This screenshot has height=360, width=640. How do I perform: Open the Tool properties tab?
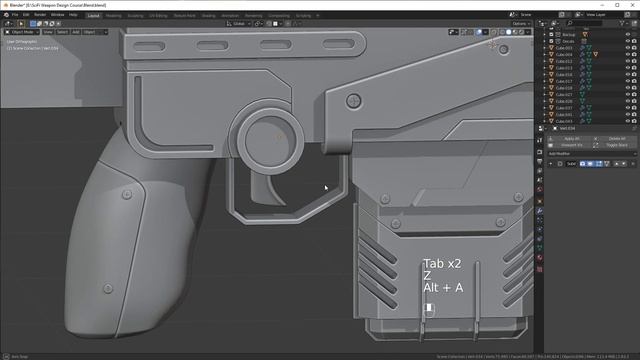[540, 140]
